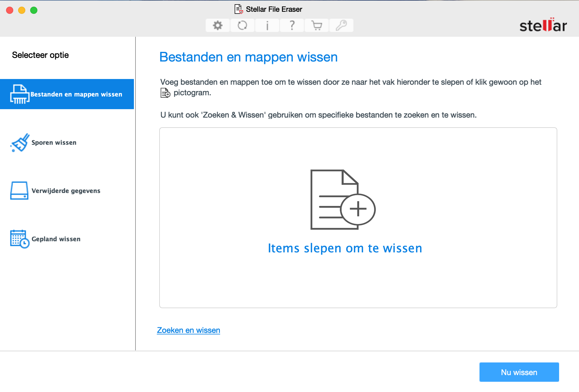579x392 pixels.
Task: Minimize the window with the yellow button
Action: [x=22, y=10]
